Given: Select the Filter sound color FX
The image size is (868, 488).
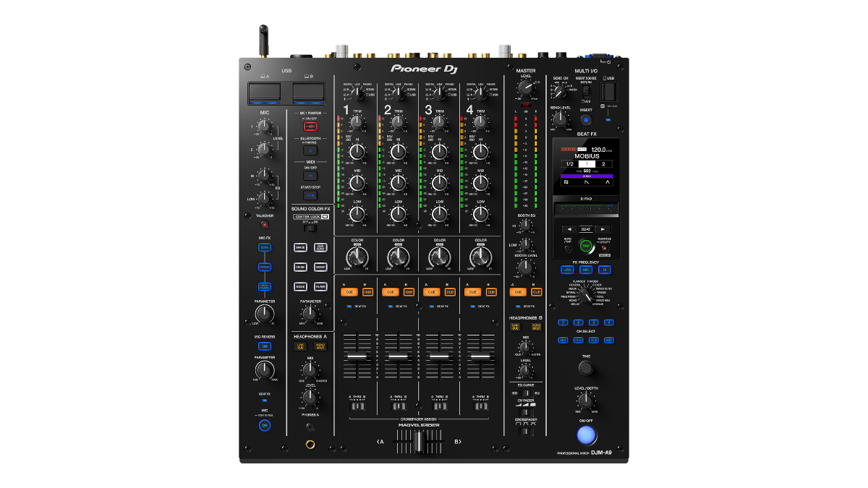Looking at the screenshot, I should tap(320, 286).
